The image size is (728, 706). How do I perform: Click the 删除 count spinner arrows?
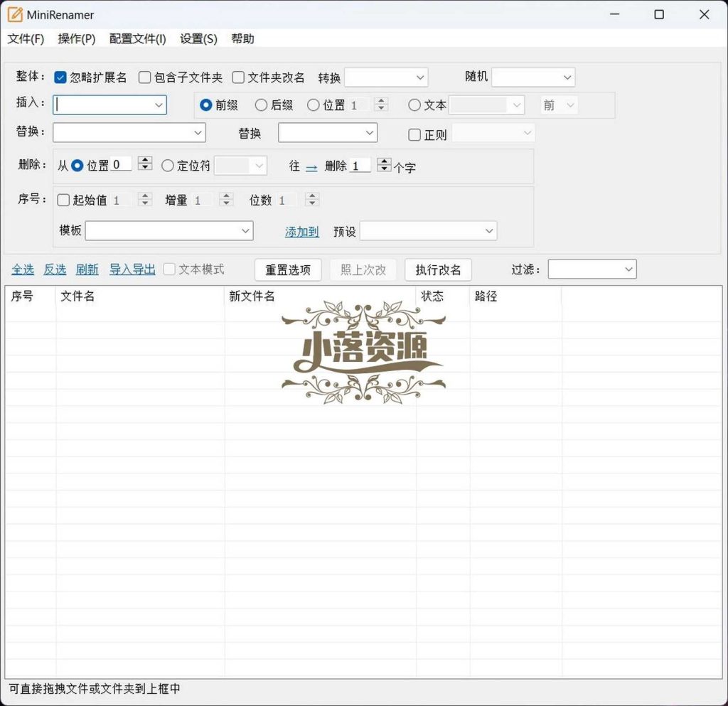384,164
